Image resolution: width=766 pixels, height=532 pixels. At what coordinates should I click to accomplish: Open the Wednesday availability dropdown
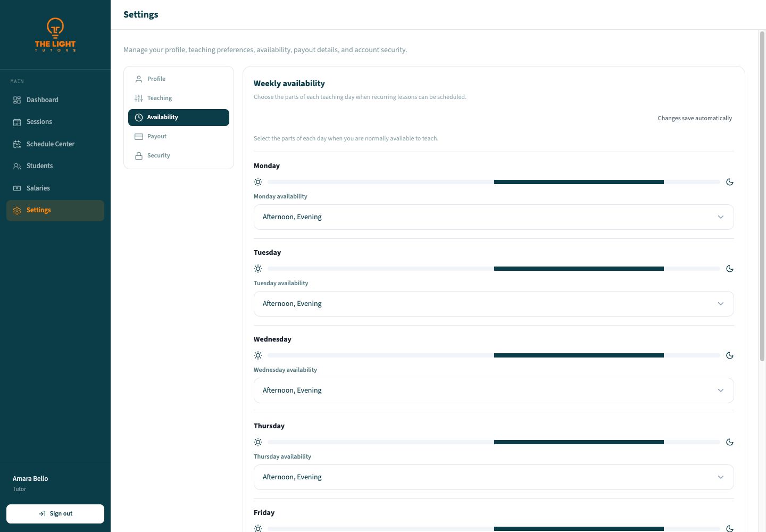[x=494, y=390]
